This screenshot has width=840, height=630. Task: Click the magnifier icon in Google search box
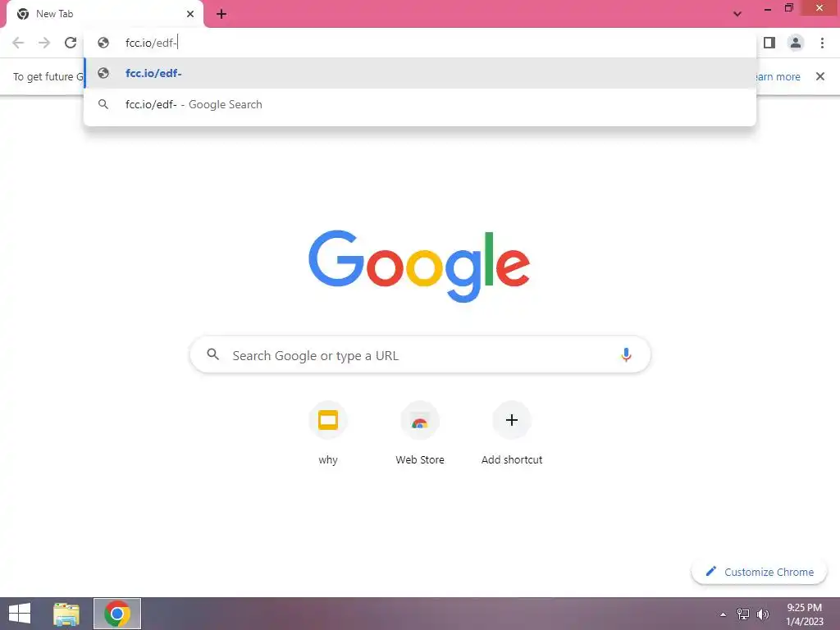tap(212, 354)
